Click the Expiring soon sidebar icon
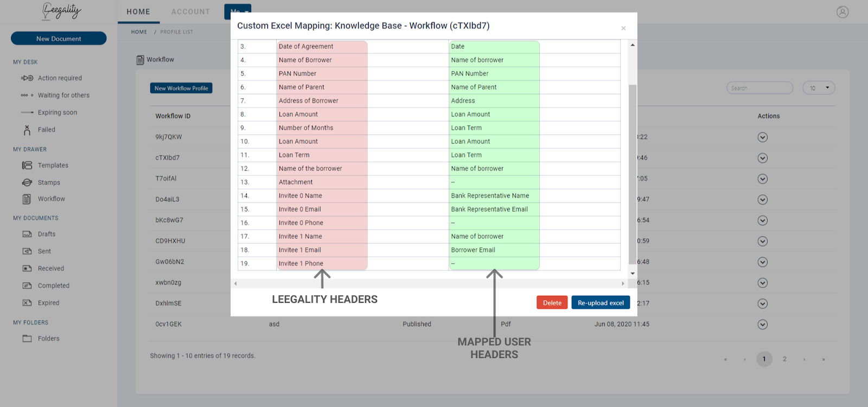The image size is (868, 407). point(27,112)
